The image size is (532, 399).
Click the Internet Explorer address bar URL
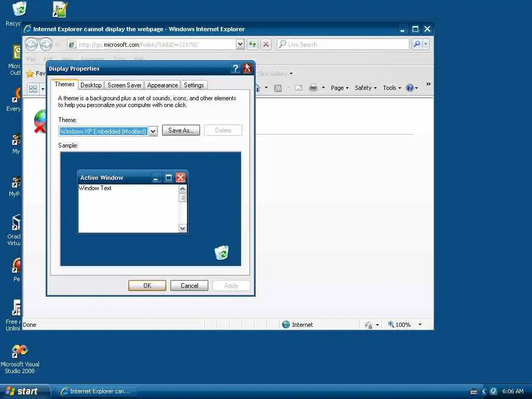138,45
